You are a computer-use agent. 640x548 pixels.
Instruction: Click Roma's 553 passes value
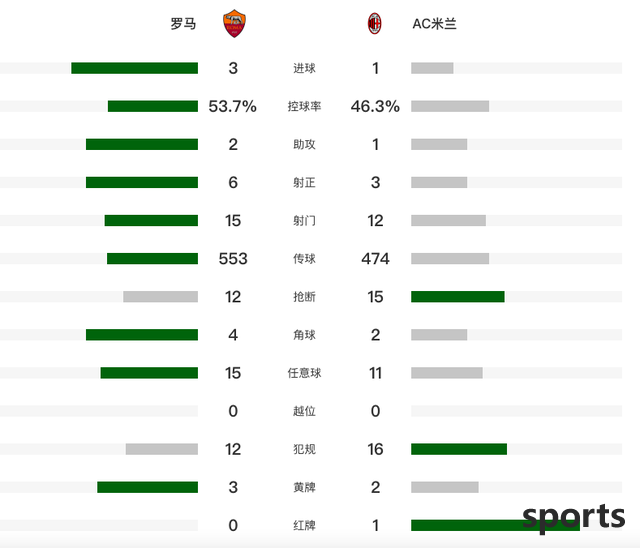click(x=233, y=258)
